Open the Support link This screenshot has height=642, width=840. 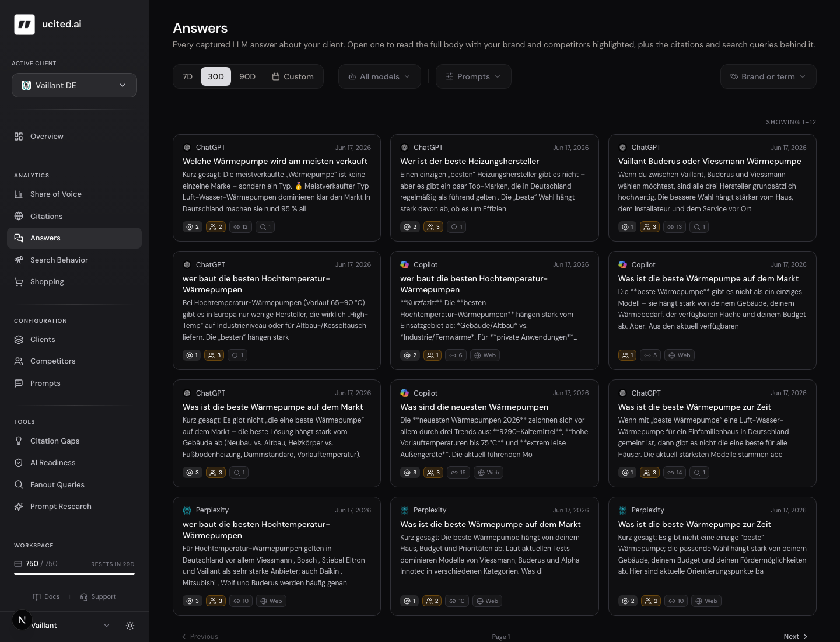click(98, 597)
